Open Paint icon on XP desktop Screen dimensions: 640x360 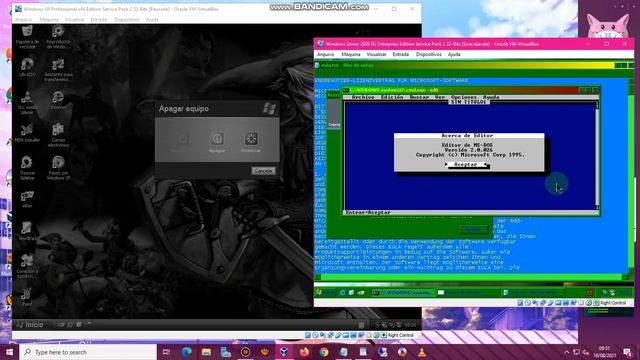(27, 297)
